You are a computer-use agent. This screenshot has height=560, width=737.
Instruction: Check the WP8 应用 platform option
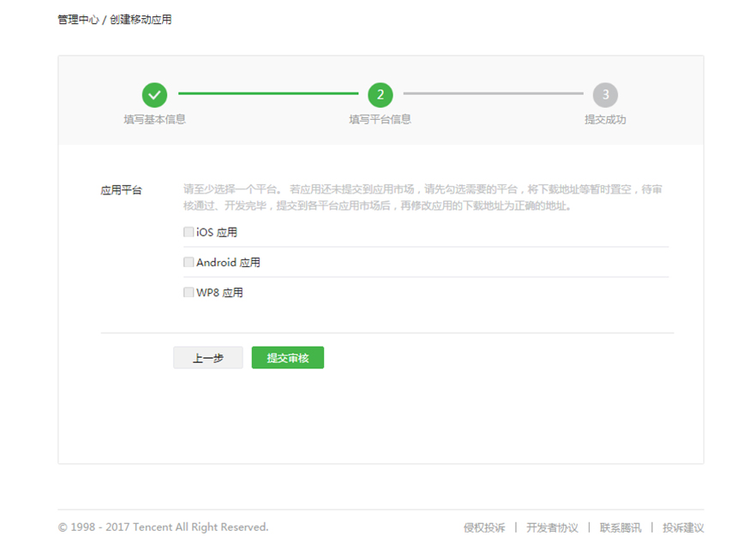[x=189, y=292]
